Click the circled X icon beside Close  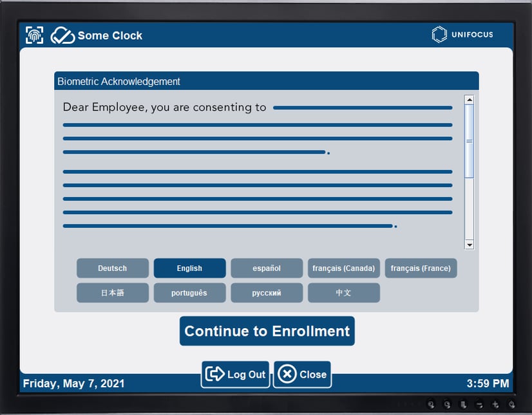pos(286,374)
